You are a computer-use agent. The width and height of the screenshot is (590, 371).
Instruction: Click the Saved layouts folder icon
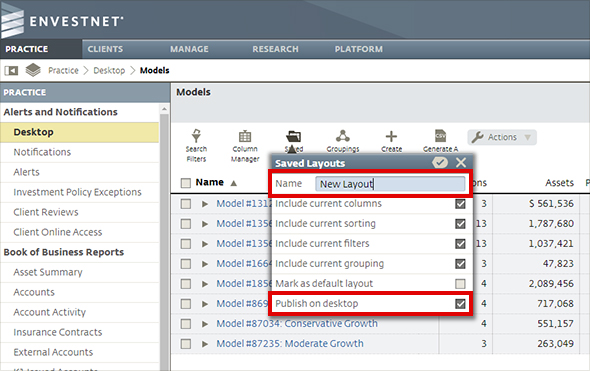[293, 136]
